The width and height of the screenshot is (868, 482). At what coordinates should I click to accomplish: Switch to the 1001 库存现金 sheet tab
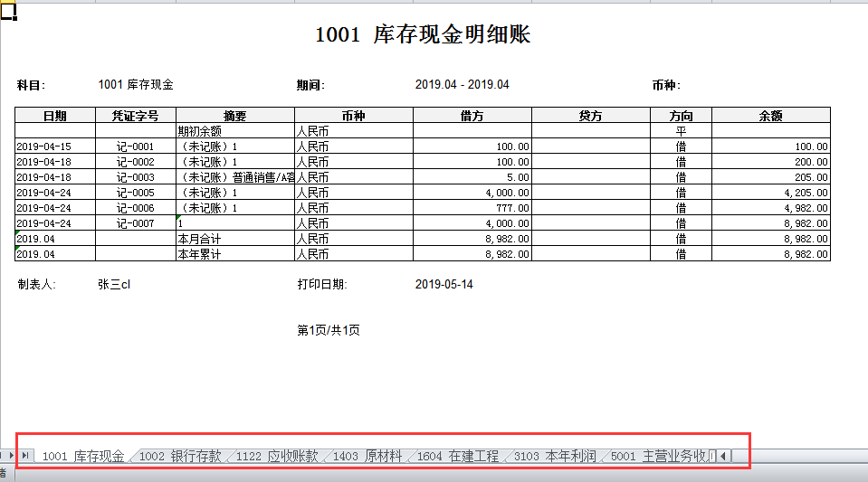pyautogui.click(x=83, y=456)
